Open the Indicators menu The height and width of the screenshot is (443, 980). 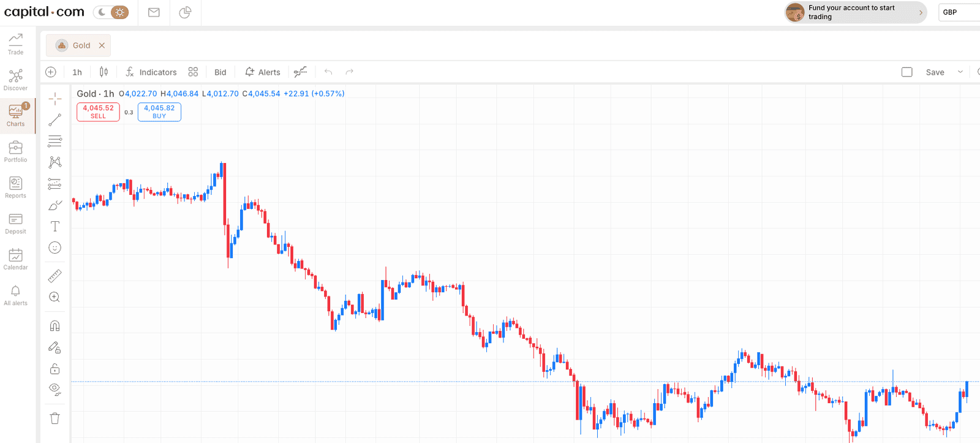(151, 72)
